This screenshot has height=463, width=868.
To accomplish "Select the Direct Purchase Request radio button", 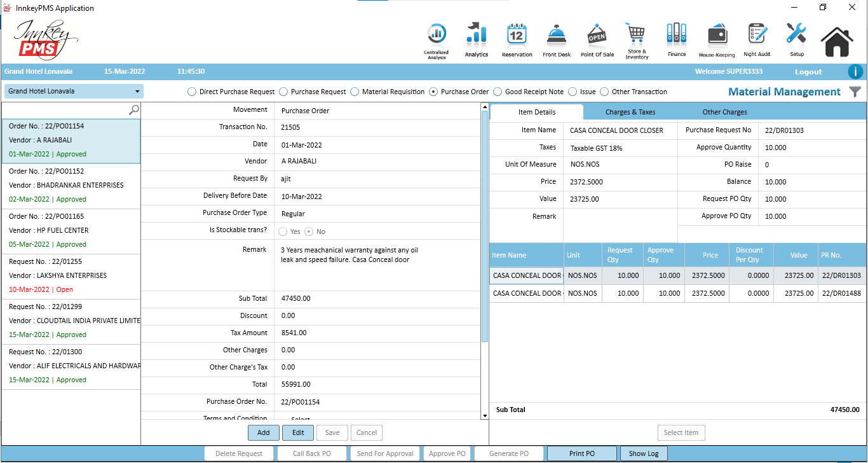I will point(192,92).
